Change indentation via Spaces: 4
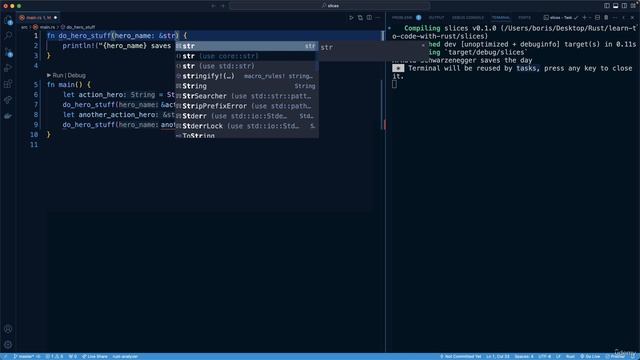 click(x=524, y=356)
